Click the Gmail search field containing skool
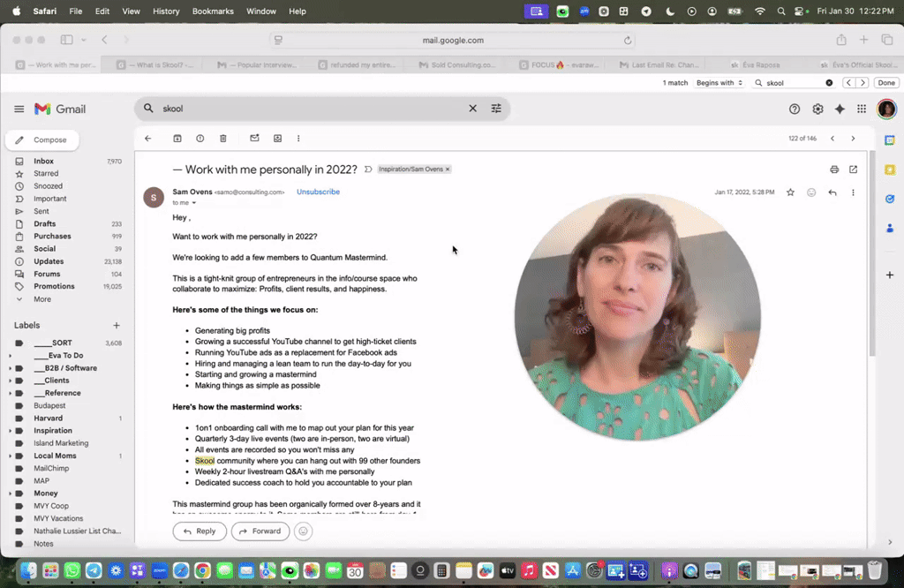Screen dimensions: 904x588 pos(312,109)
